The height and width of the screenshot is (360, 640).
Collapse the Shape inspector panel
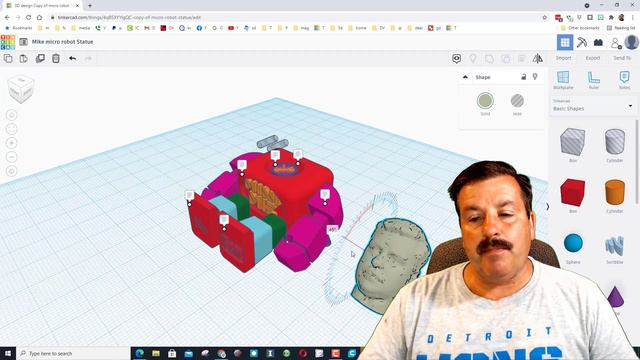465,77
